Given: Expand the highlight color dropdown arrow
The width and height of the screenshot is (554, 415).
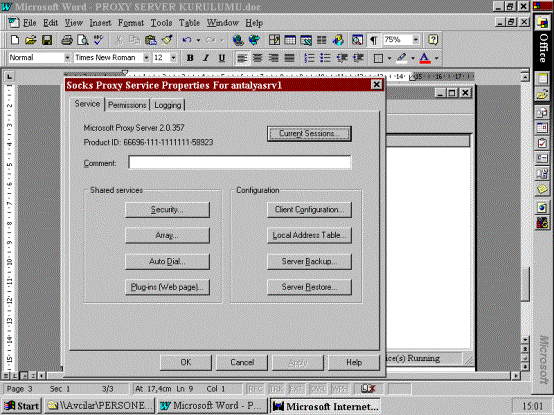Looking at the screenshot, I should click(x=413, y=58).
